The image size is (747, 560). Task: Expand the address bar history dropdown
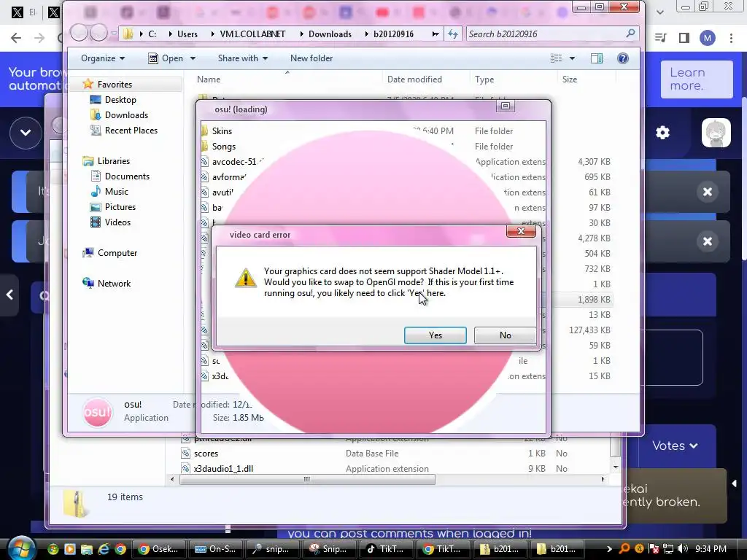[x=435, y=34]
